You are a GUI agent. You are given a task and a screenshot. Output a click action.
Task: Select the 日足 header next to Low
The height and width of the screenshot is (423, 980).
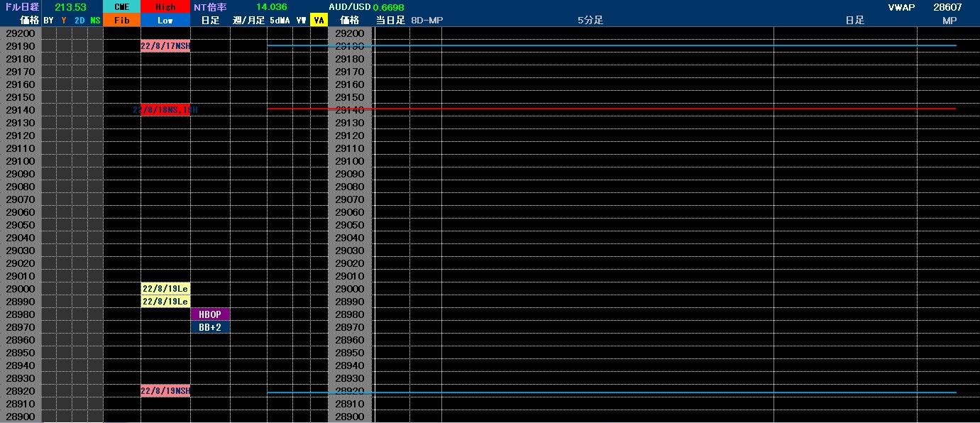click(210, 21)
